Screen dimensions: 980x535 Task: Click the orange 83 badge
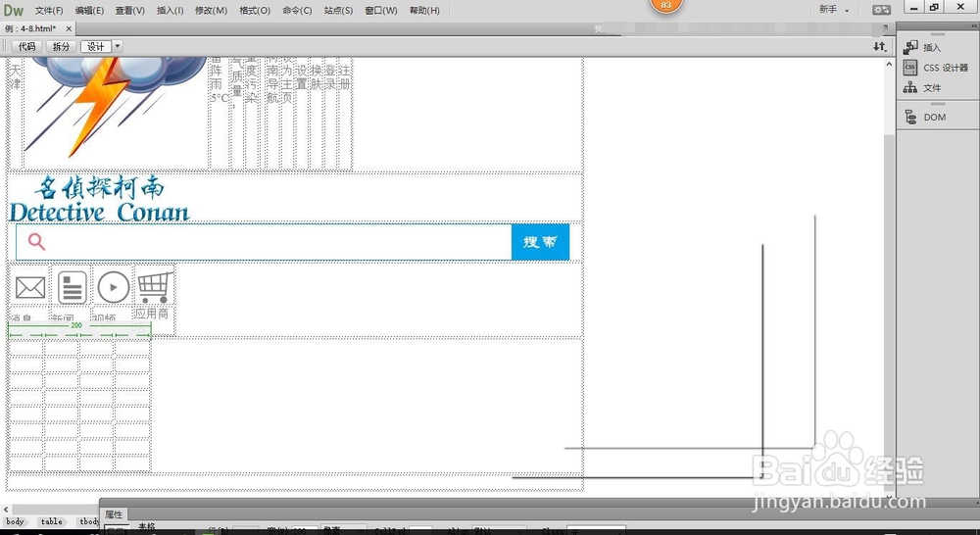tap(665, 6)
